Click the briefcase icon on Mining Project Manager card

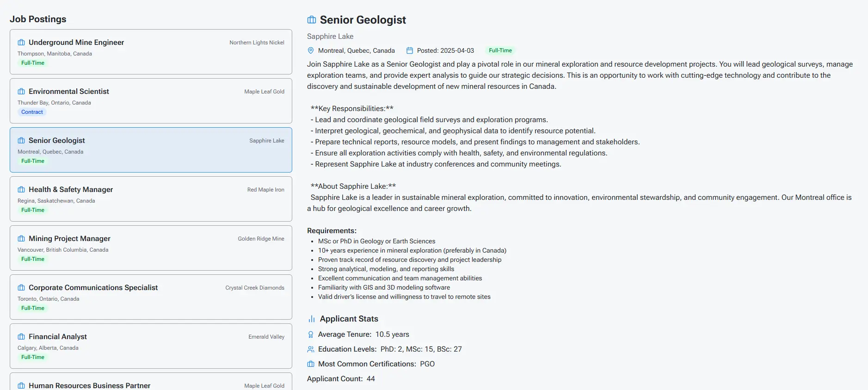pyautogui.click(x=21, y=238)
